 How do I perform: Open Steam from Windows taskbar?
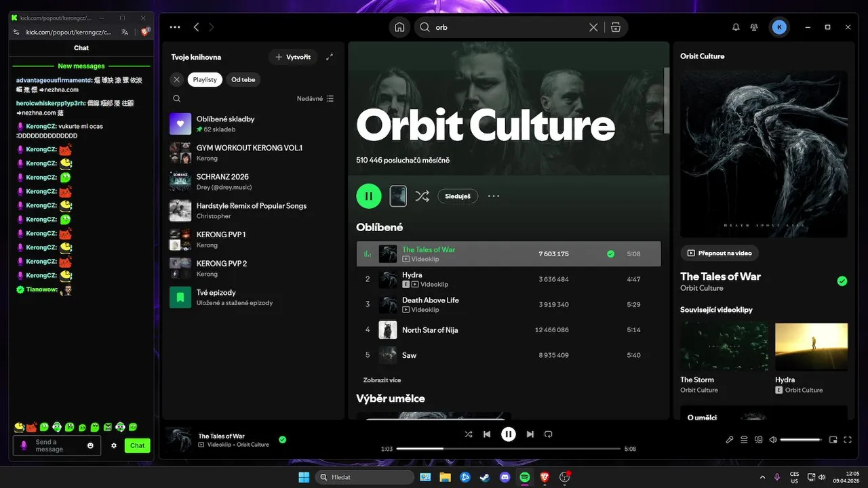pos(484,477)
